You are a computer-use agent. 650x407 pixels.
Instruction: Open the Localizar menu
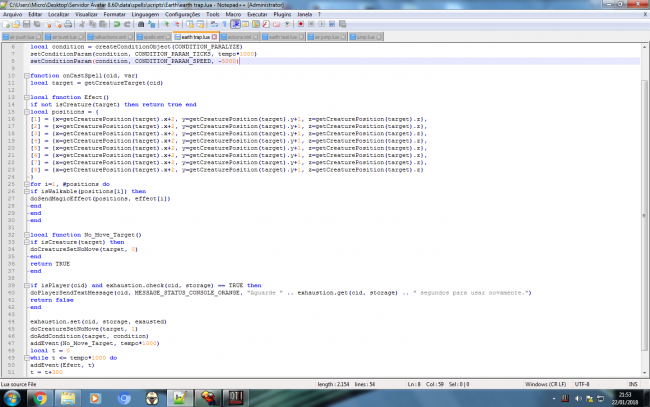tap(58, 14)
